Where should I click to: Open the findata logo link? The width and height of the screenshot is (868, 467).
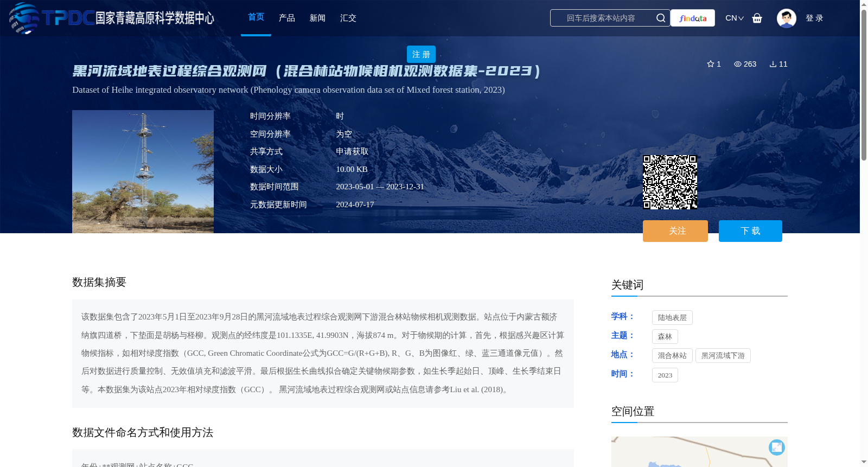pos(693,18)
